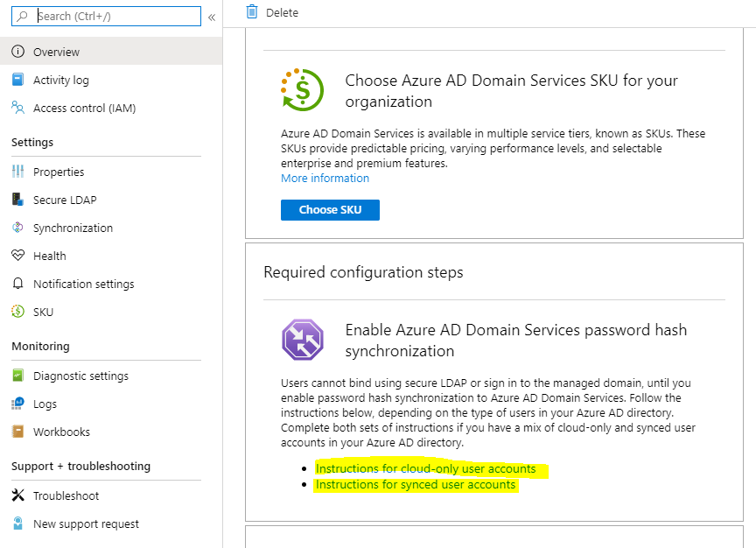Open Logs under Monitoring

point(45,404)
